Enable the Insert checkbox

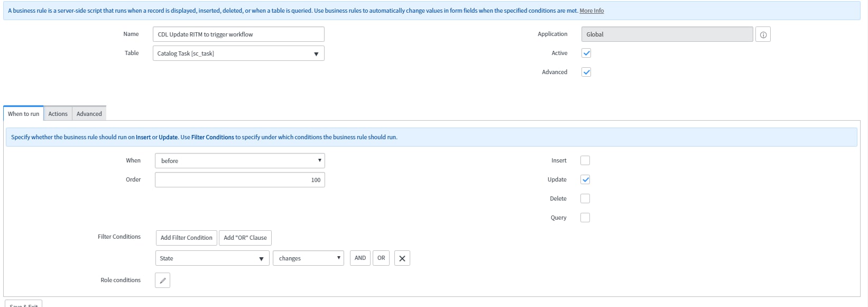585,160
